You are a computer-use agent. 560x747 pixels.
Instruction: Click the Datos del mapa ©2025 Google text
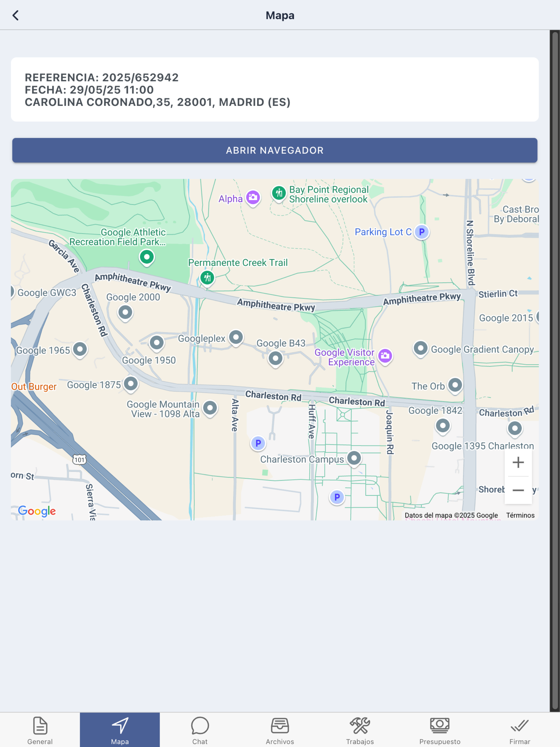click(x=451, y=515)
